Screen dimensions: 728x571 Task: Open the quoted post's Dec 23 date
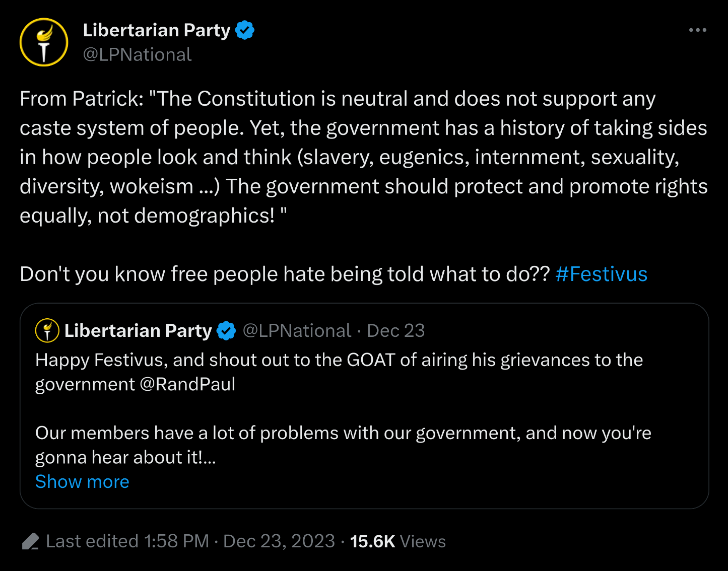pos(395,331)
